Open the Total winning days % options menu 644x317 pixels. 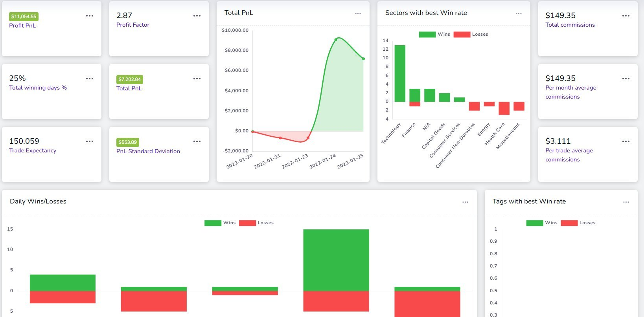[x=90, y=79]
